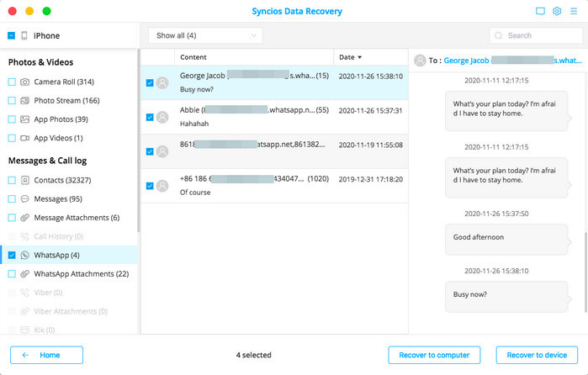Select Messages (95) category

69,198
